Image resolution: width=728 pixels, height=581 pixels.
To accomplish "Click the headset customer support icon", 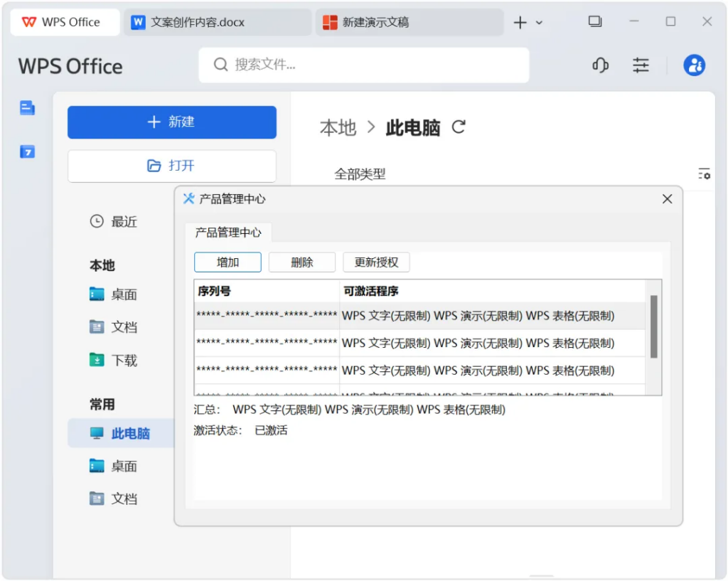I will click(x=600, y=65).
